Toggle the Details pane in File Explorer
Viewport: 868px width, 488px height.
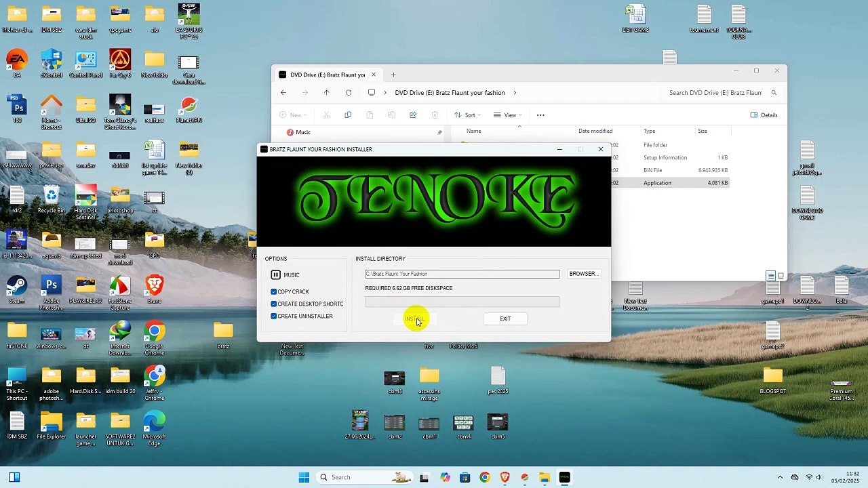click(764, 115)
